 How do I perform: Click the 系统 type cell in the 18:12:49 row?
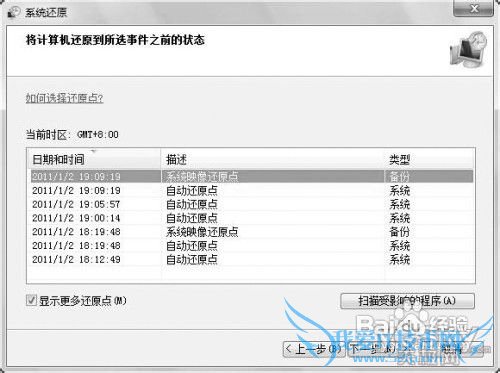pos(400,259)
